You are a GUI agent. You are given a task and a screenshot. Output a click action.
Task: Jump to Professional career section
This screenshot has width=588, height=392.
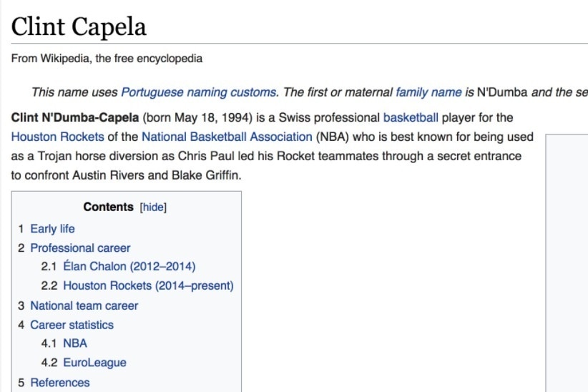[80, 248]
